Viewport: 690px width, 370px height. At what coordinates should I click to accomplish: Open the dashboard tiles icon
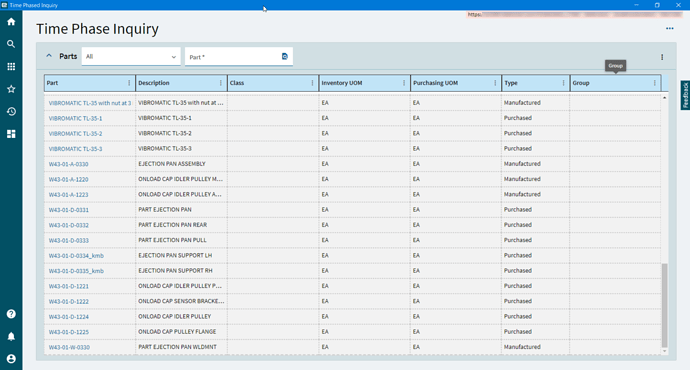11,134
